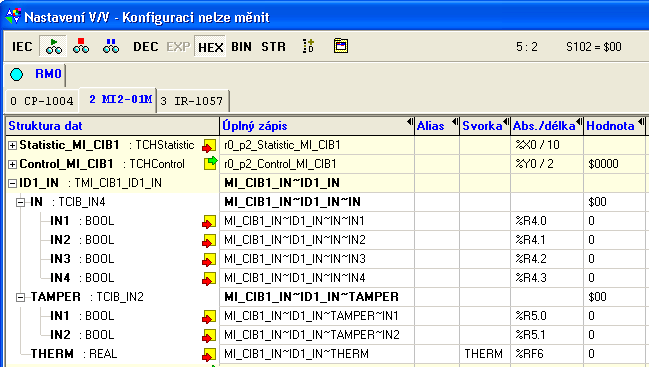Select the IN3 : BOOL tree item
649x367 pixels.
click(82, 259)
